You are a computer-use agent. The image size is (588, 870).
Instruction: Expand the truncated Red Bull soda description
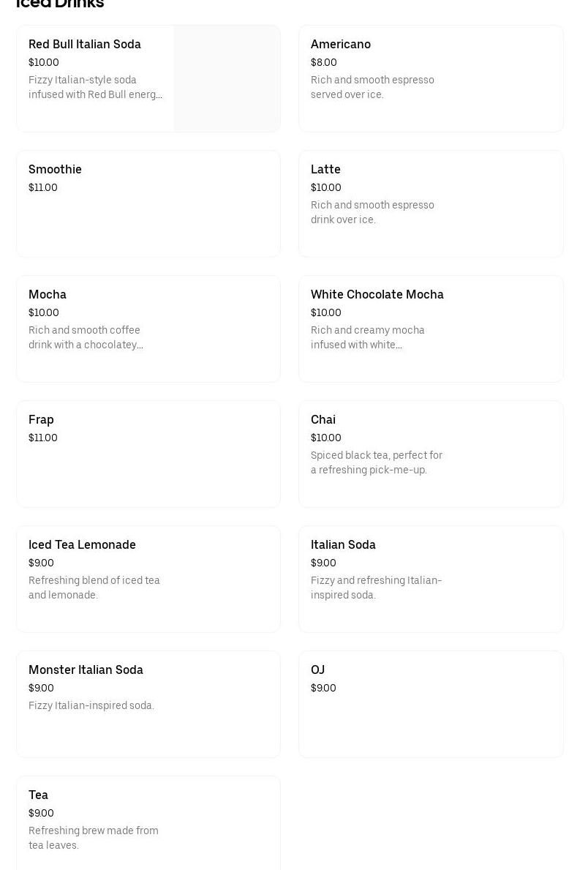(95, 87)
